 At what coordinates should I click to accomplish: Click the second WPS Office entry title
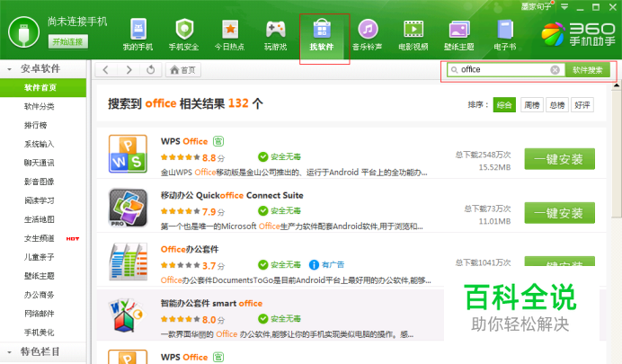click(x=184, y=357)
